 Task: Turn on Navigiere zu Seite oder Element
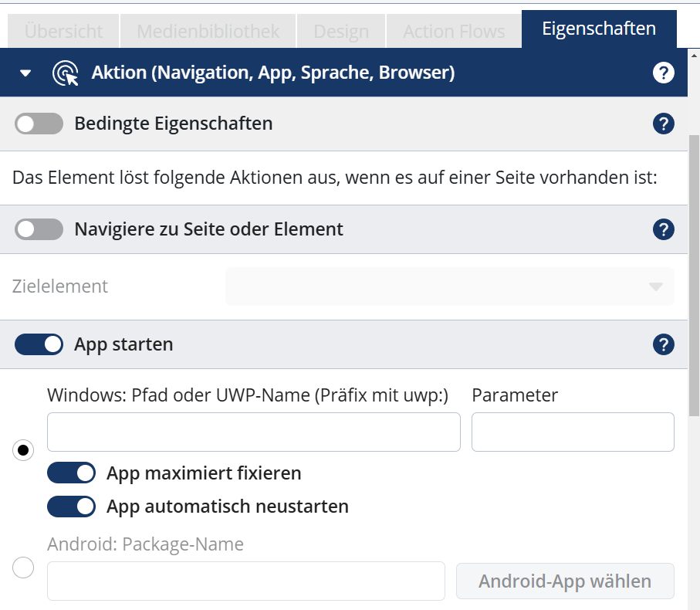[37, 229]
